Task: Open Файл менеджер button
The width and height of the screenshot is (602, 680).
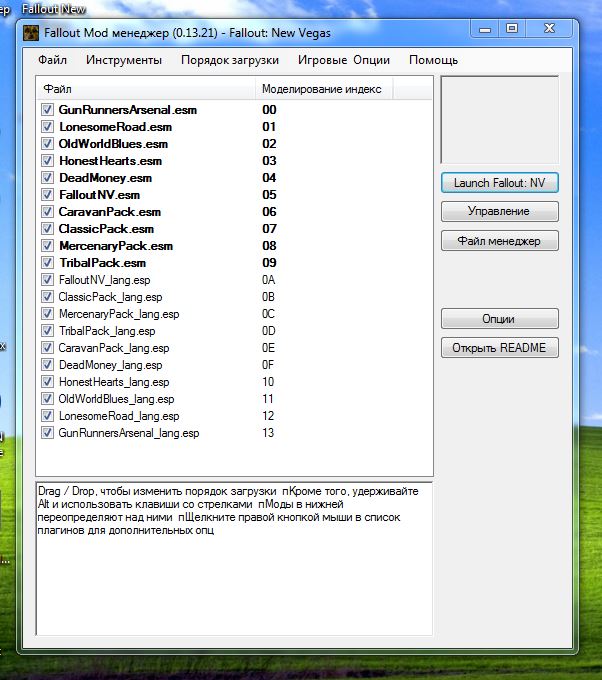Action: (x=500, y=241)
